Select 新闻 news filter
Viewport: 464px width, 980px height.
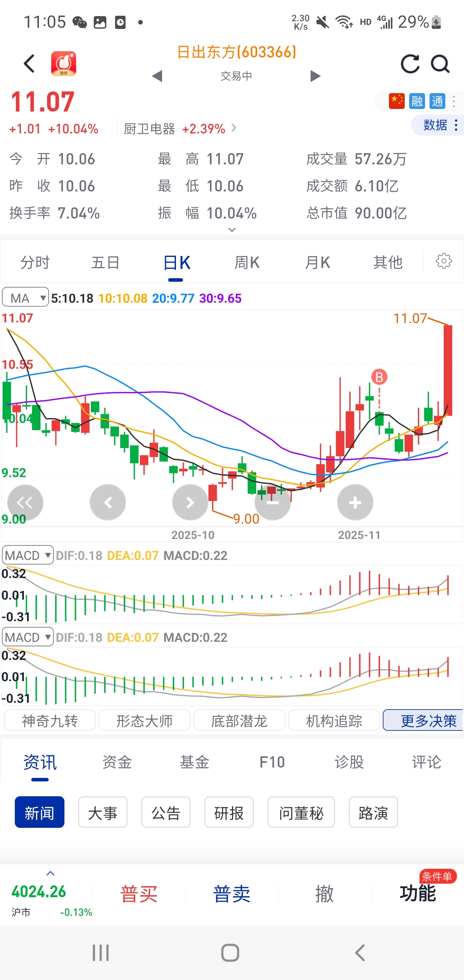coord(40,812)
